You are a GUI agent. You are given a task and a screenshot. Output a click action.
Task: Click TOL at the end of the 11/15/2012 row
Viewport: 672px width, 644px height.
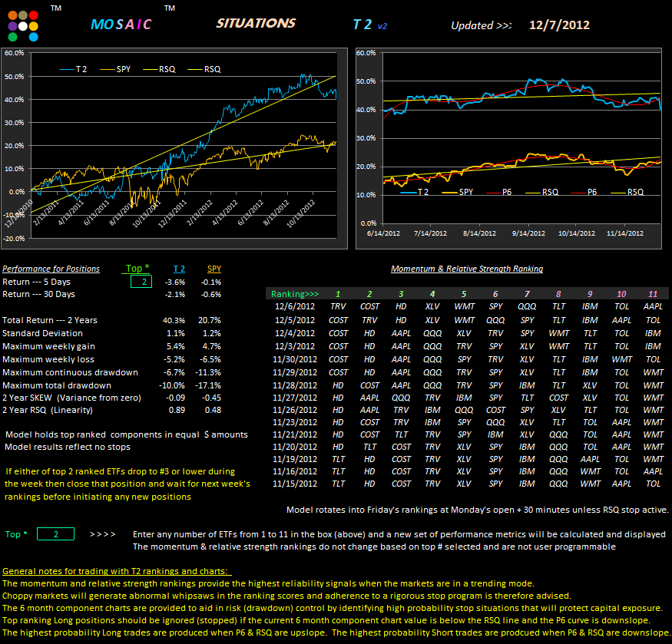click(x=653, y=484)
